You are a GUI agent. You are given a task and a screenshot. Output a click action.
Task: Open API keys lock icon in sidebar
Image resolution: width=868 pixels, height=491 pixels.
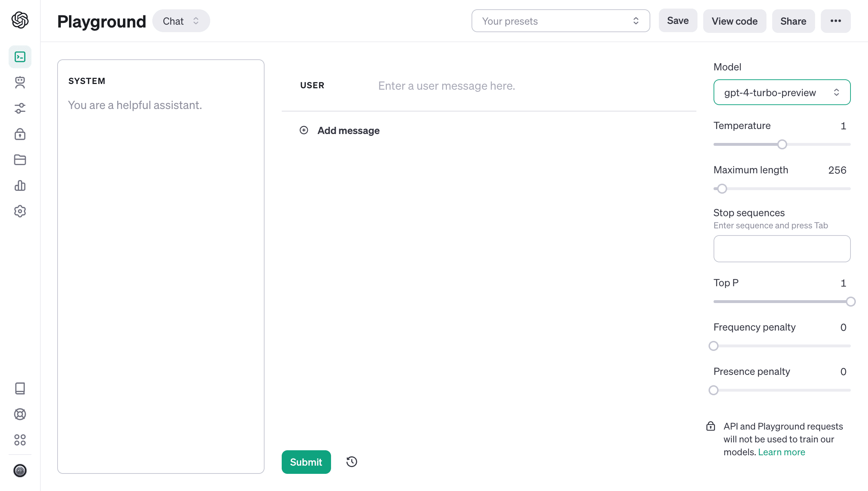20,134
